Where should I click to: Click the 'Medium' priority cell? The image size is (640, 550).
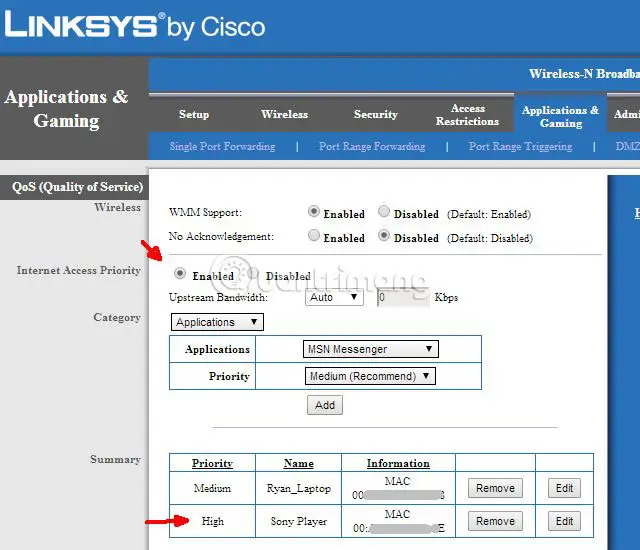click(x=212, y=488)
